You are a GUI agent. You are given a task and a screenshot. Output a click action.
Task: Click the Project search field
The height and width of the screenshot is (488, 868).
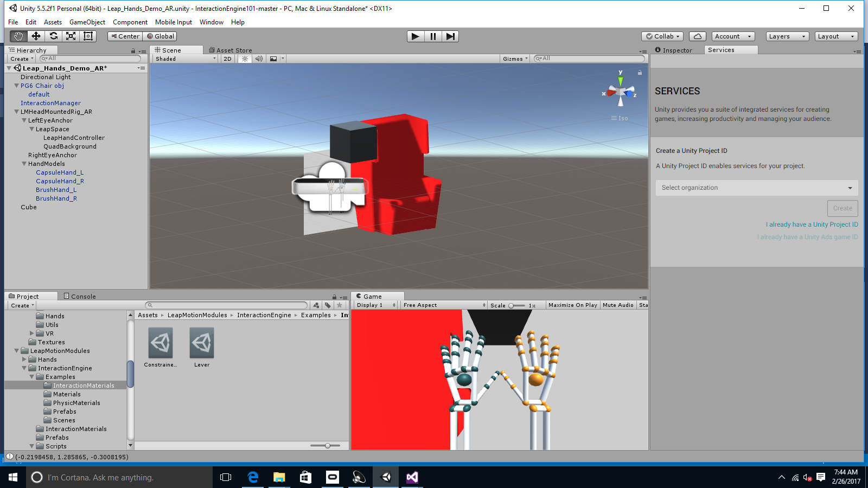point(226,305)
